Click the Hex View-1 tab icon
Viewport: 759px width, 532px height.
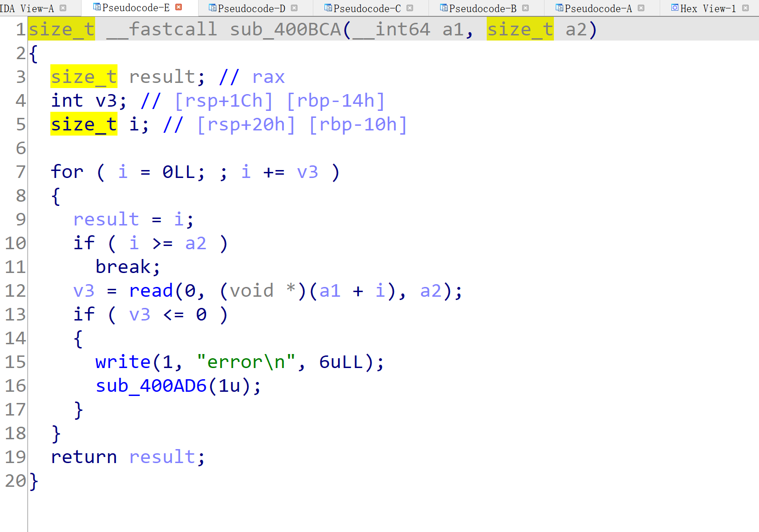click(675, 8)
